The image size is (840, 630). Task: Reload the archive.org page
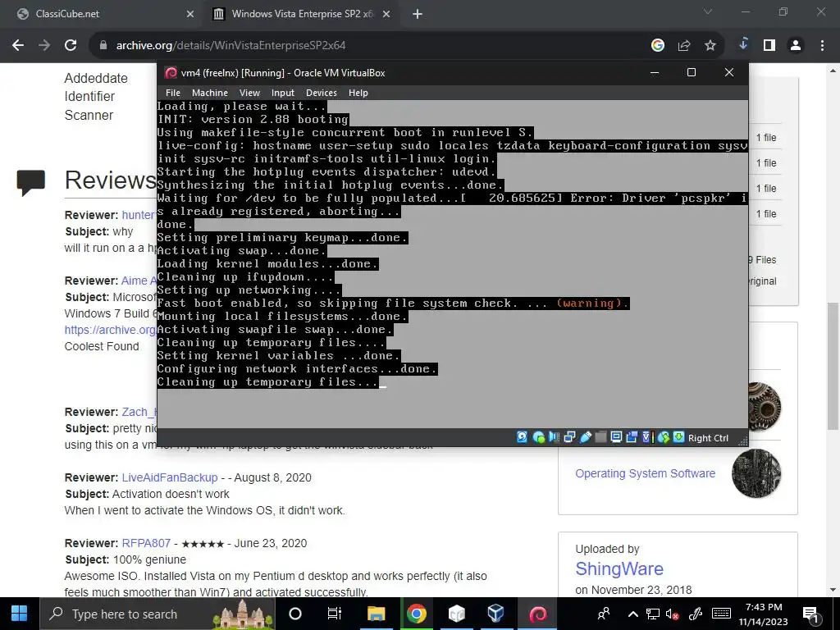(71, 46)
